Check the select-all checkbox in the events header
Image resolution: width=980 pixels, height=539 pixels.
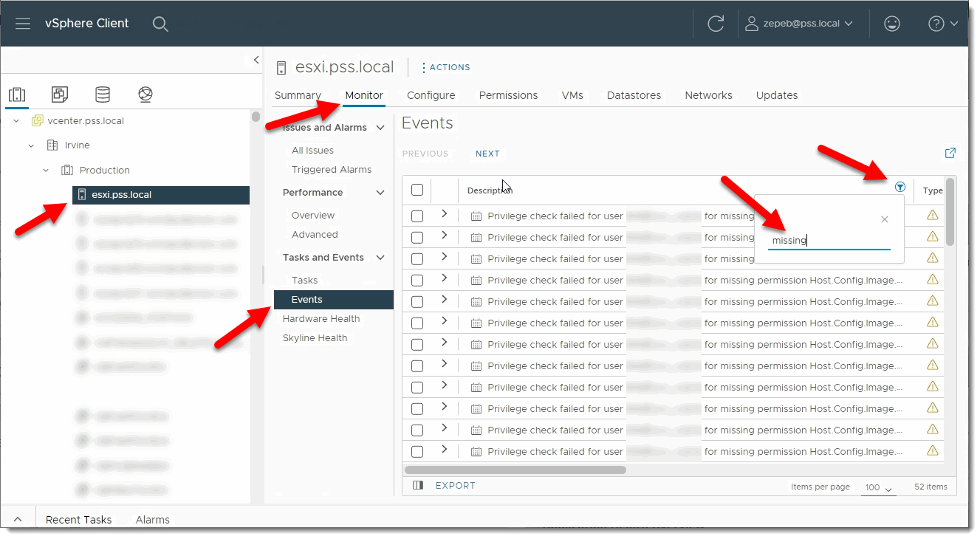click(x=417, y=190)
